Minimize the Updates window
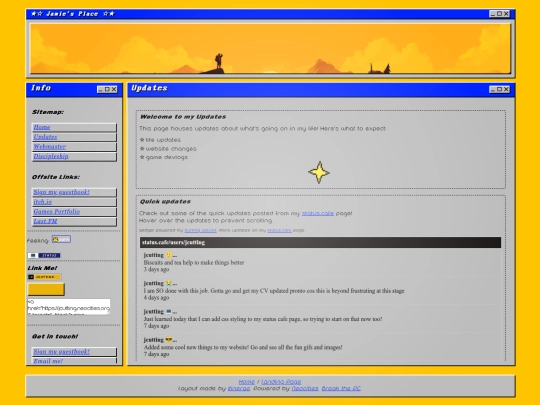The width and height of the screenshot is (540, 405). click(492, 90)
